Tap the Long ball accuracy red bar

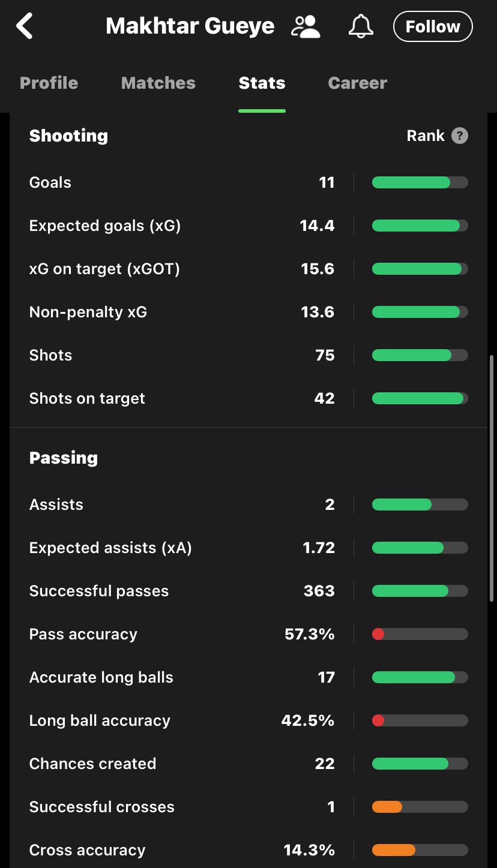point(420,720)
